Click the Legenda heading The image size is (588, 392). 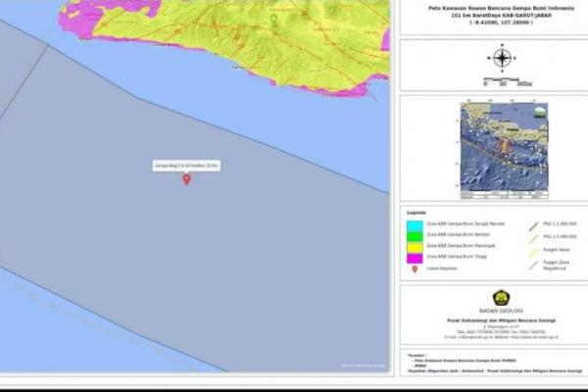click(x=416, y=213)
